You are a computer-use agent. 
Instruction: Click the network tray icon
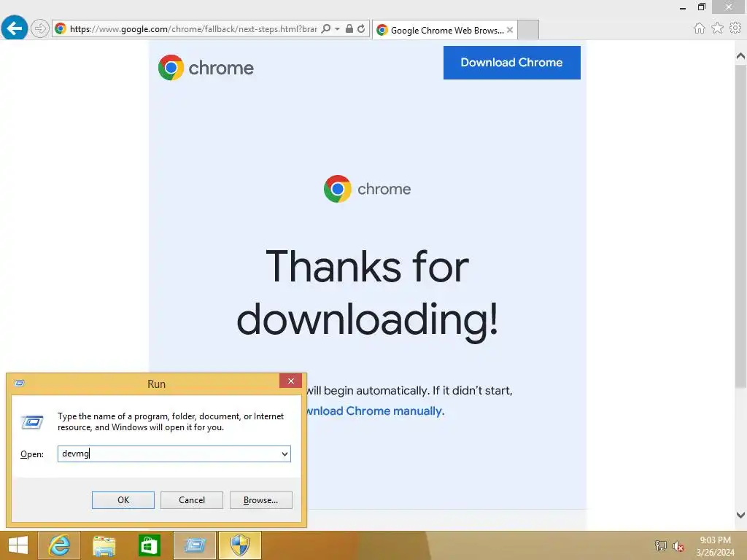tap(660, 545)
